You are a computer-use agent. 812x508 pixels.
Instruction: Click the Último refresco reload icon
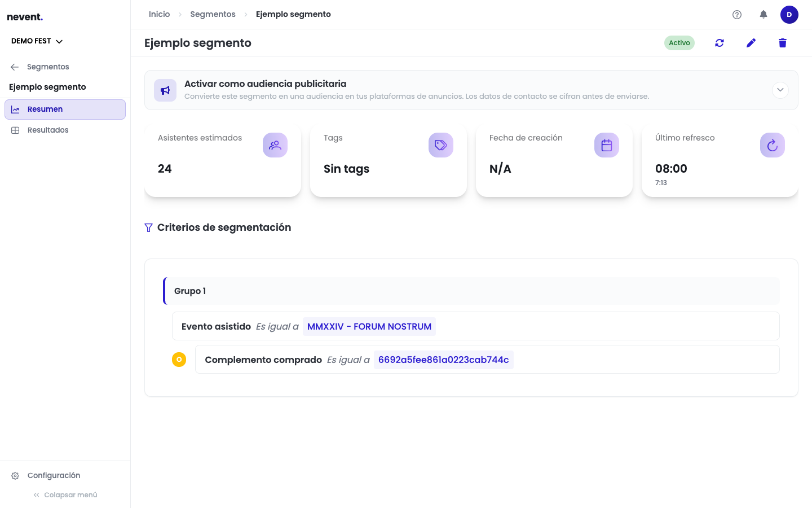[773, 145]
